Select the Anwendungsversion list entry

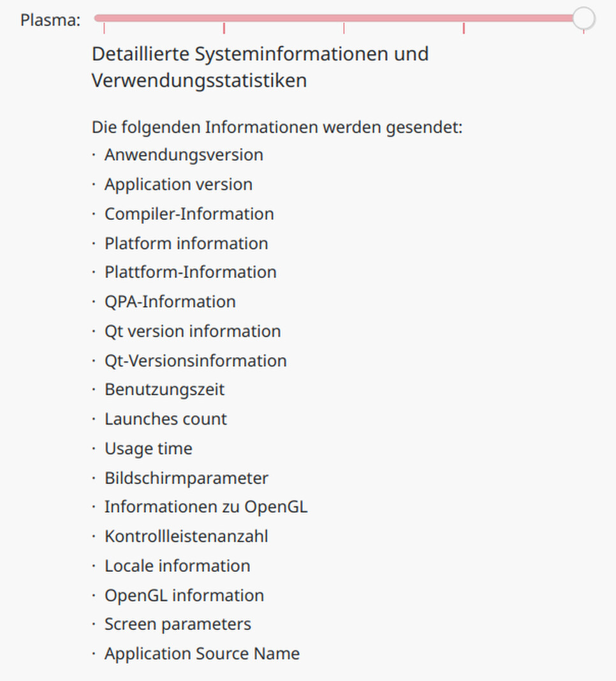[184, 154]
